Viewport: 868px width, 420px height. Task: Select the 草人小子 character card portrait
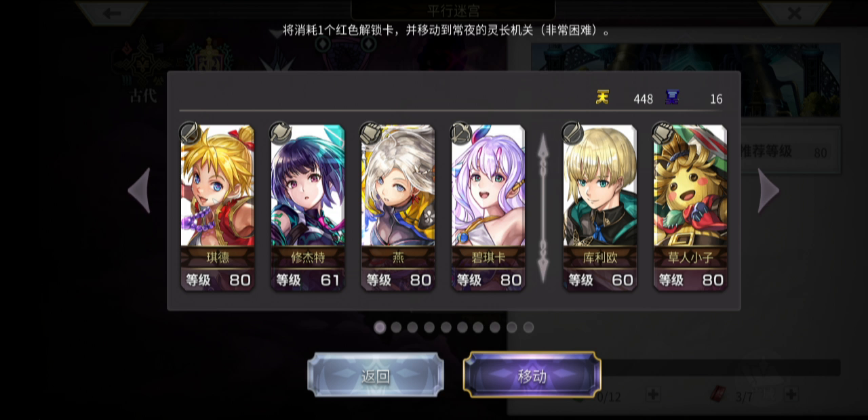point(690,185)
